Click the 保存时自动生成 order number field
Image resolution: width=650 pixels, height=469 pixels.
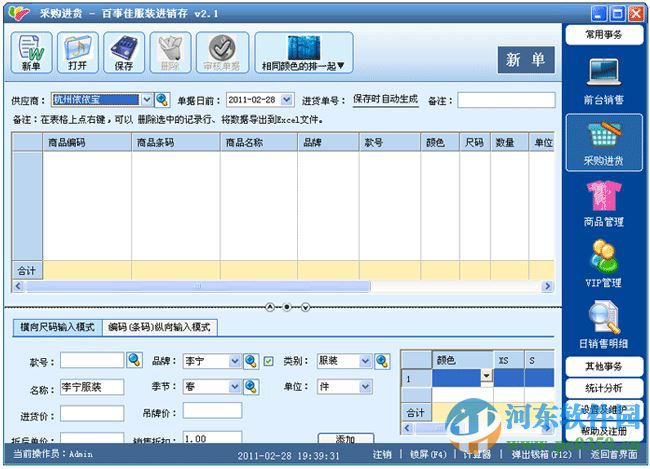click(385, 100)
